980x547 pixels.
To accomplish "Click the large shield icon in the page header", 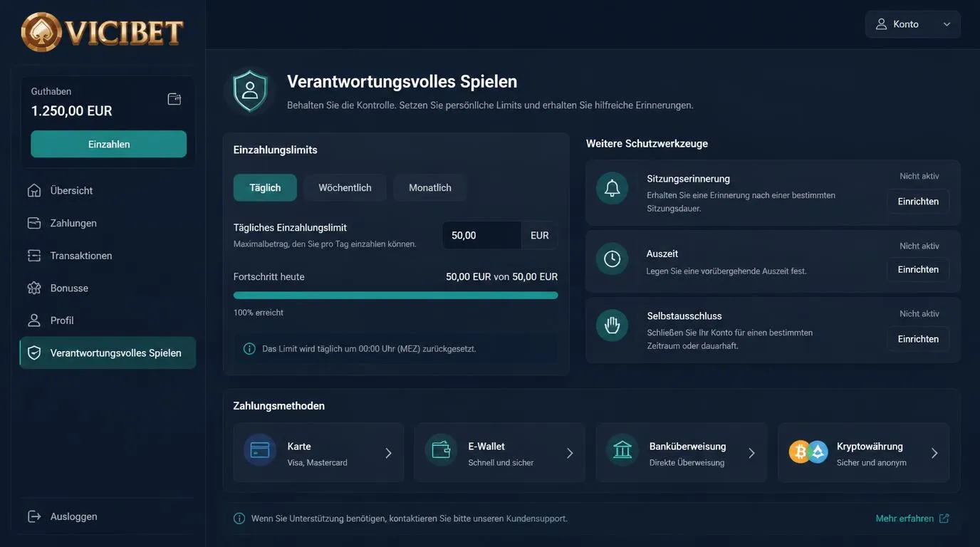I will coord(250,91).
